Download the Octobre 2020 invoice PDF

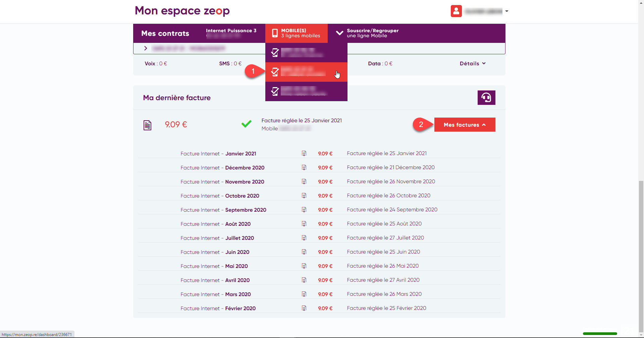point(304,196)
